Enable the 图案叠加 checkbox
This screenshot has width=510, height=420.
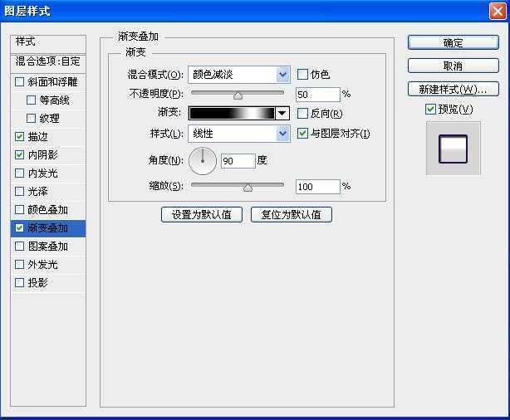click(x=19, y=246)
